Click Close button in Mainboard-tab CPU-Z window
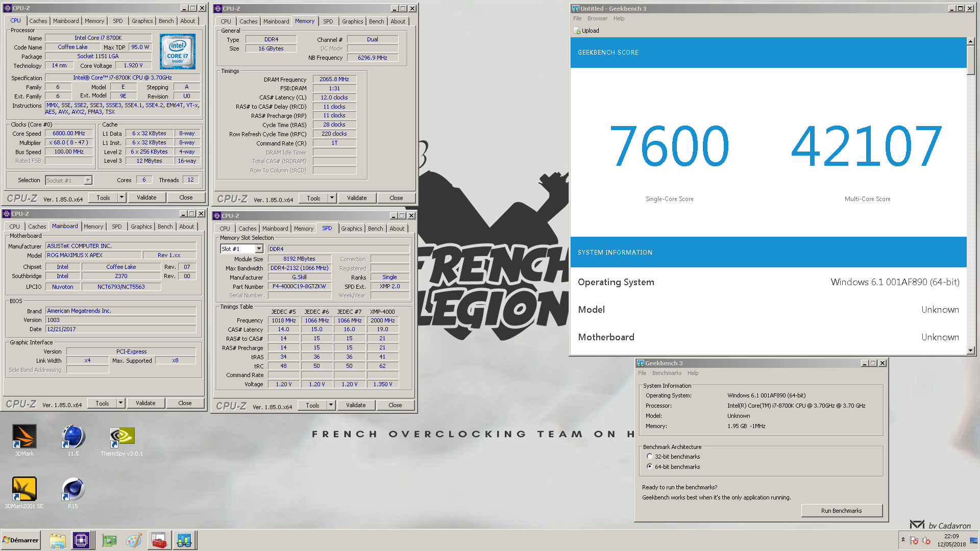This screenshot has height=551, width=980. pyautogui.click(x=185, y=404)
